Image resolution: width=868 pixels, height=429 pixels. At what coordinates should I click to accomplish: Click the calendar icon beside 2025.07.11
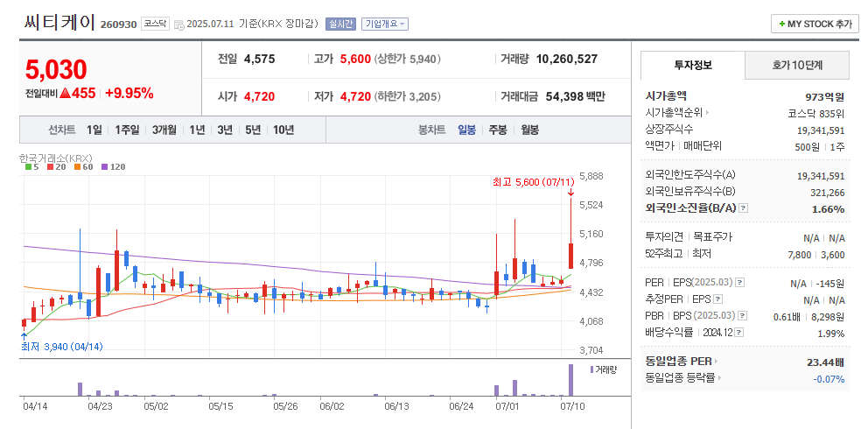[178, 25]
